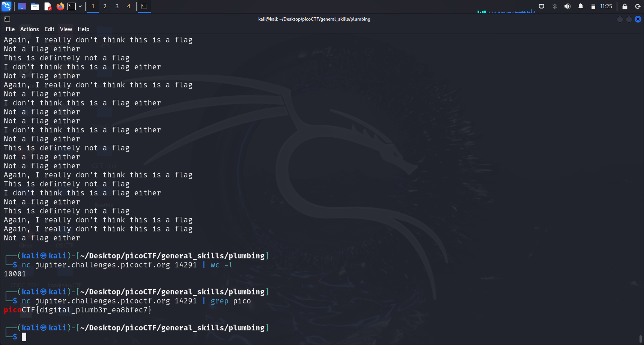Switch to workspace 2
Viewport: 644px width, 345px height.
click(105, 6)
